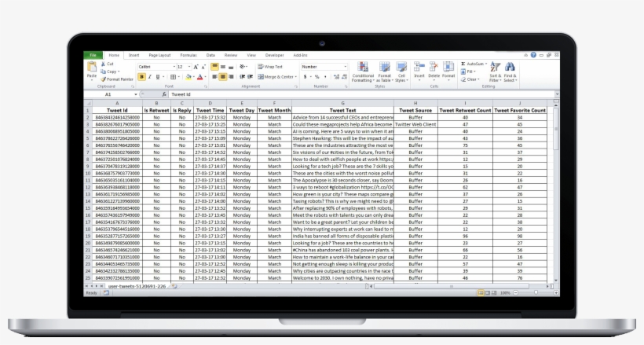Expand the Merge & Center dropdown arrow

[296, 77]
